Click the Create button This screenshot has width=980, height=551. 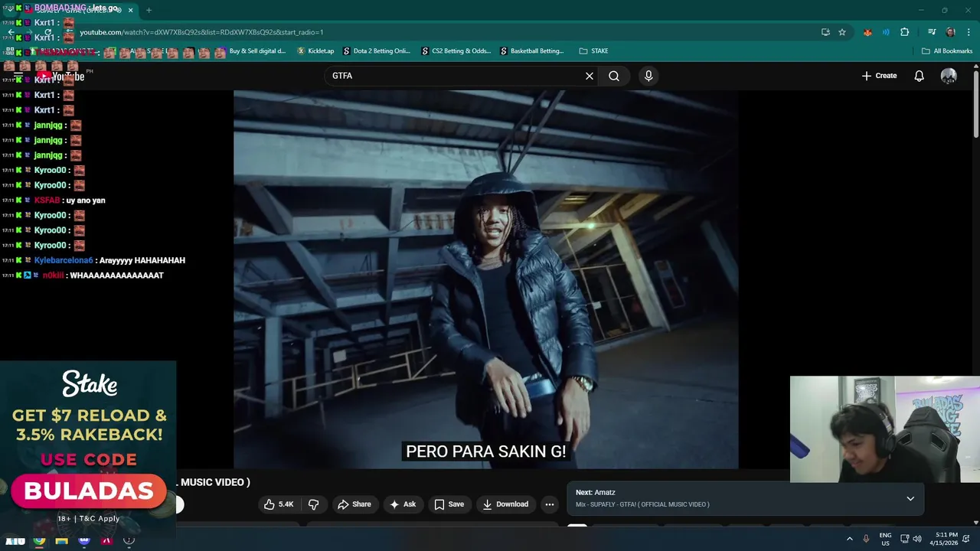[x=879, y=76]
